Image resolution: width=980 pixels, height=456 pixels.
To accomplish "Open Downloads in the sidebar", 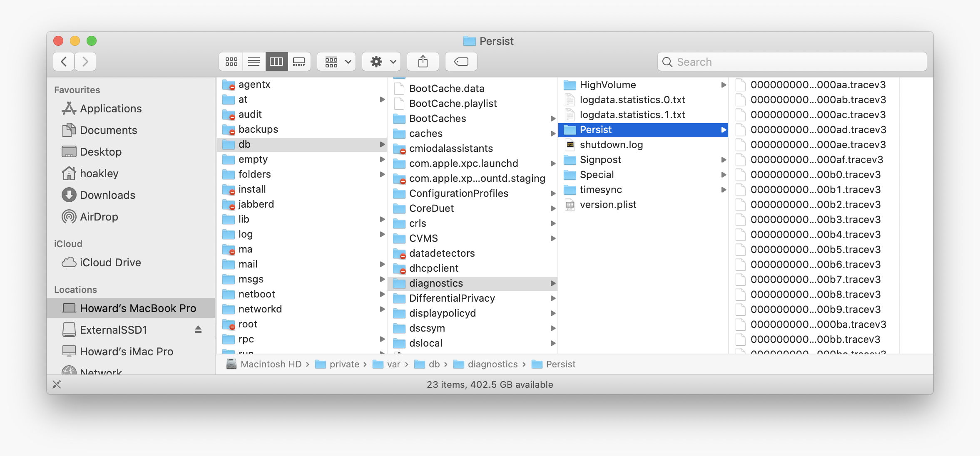I will pos(107,195).
